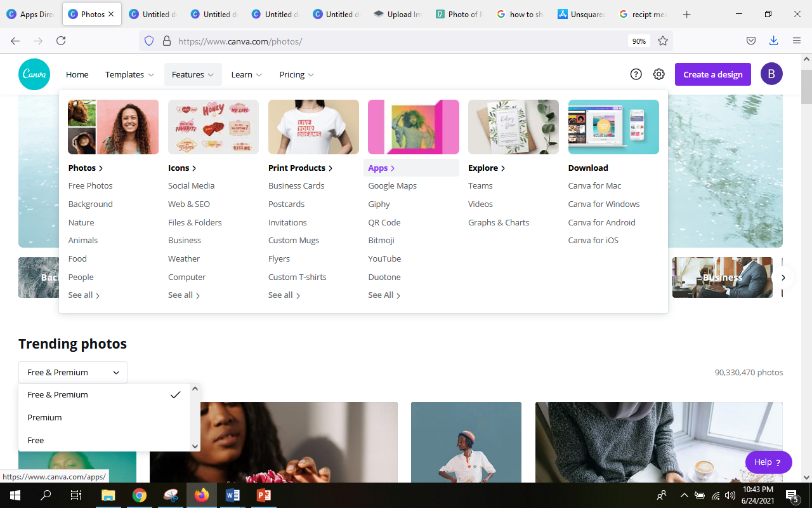Expand the Learn dropdown menu
The image size is (812, 508).
pyautogui.click(x=246, y=74)
